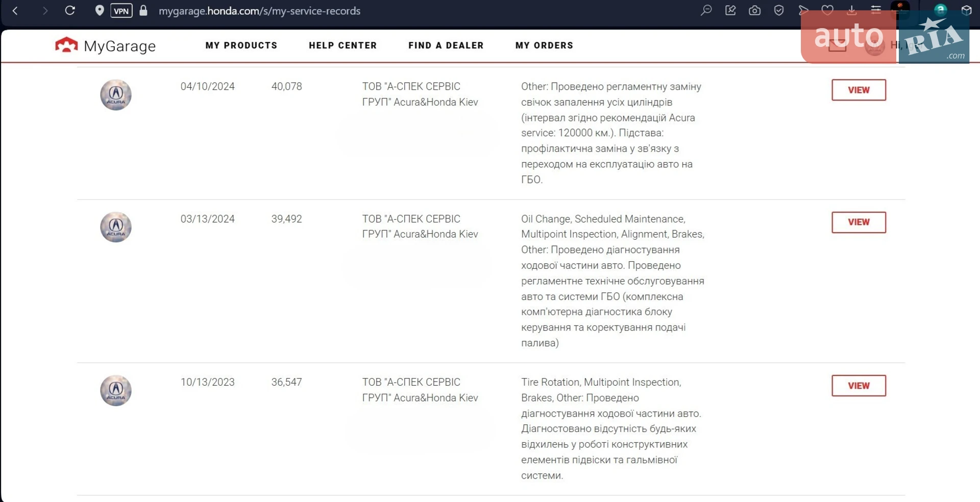Go forward with the browser forward arrow

[45, 11]
